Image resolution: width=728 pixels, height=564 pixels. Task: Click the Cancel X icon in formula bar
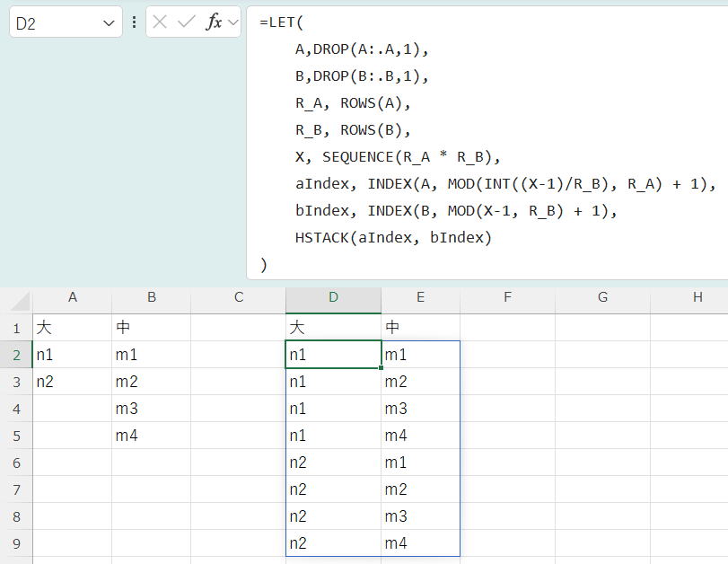[x=161, y=22]
